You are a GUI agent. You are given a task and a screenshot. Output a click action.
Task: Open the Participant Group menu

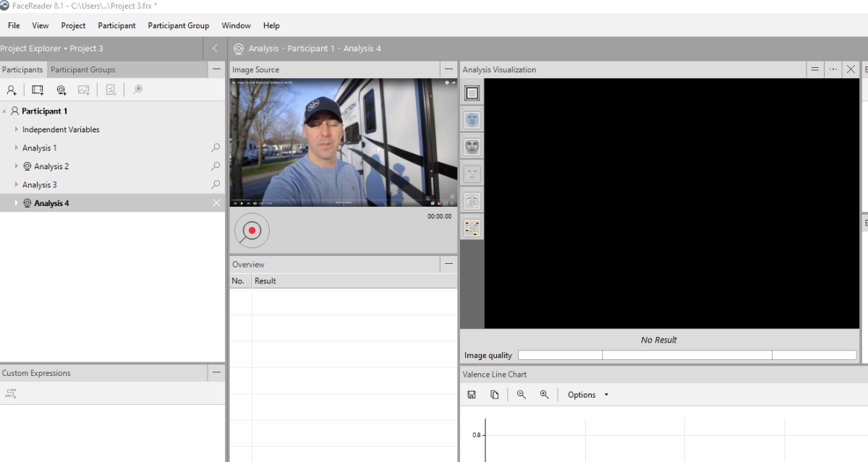tap(179, 25)
